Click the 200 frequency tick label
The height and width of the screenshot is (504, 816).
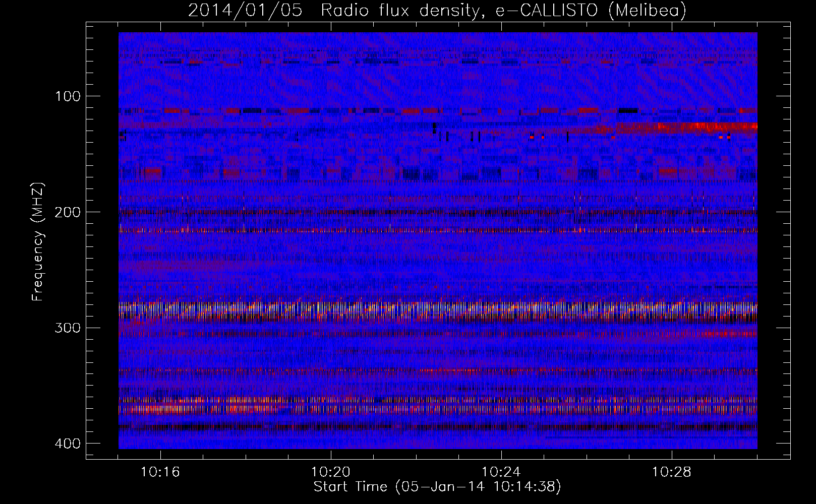67,212
